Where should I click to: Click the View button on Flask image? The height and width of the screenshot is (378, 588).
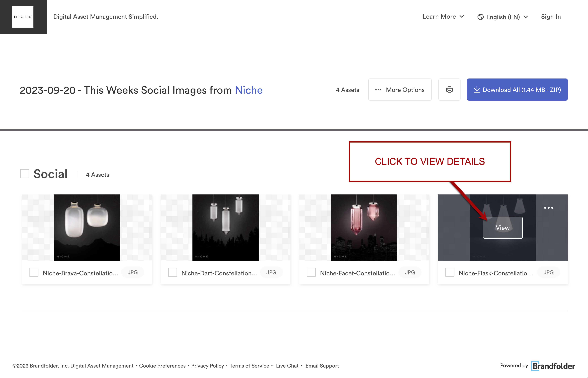point(503,228)
